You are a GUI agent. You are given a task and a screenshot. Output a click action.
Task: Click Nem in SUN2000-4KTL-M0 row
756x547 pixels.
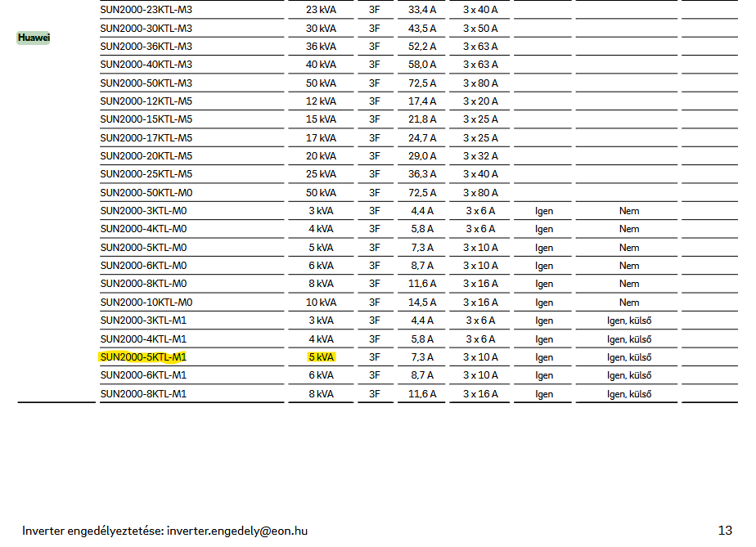pos(629,229)
